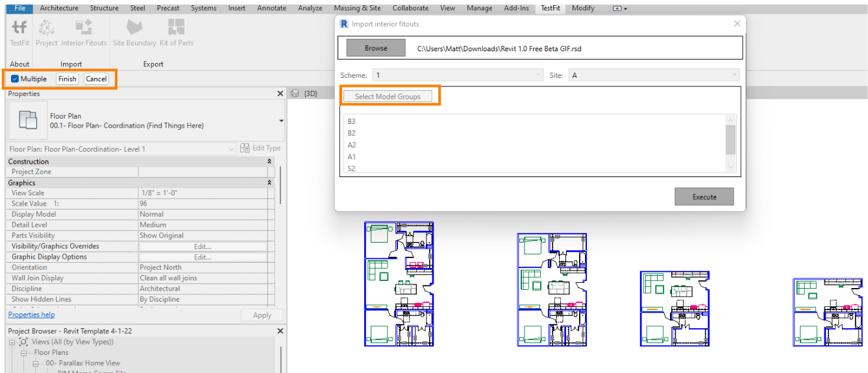Switch to the Steel ribbon tab

click(138, 8)
